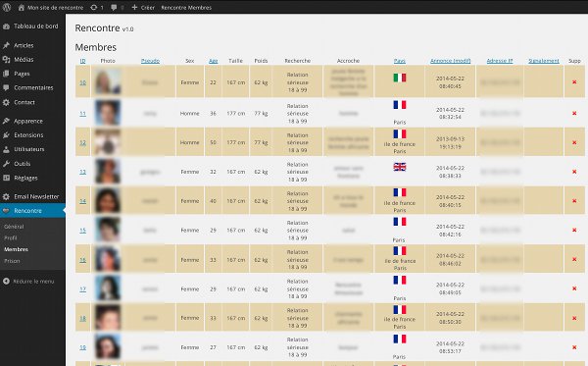Sort members by Age column
The image size is (588, 366).
point(214,61)
